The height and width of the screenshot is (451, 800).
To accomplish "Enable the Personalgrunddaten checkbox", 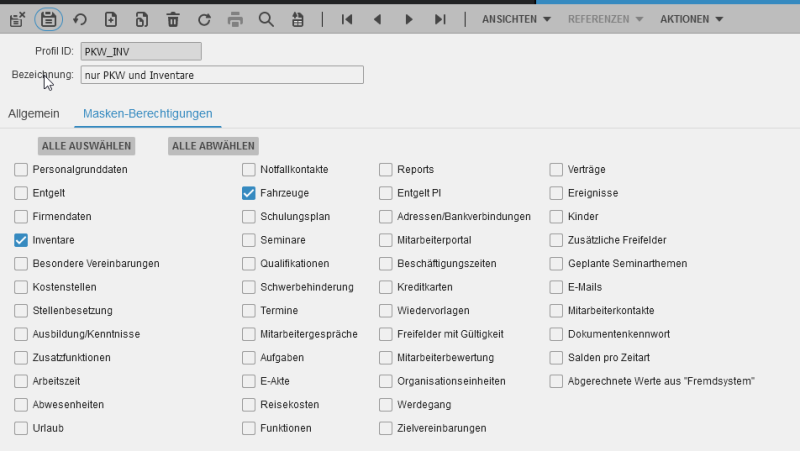I will coord(21,169).
